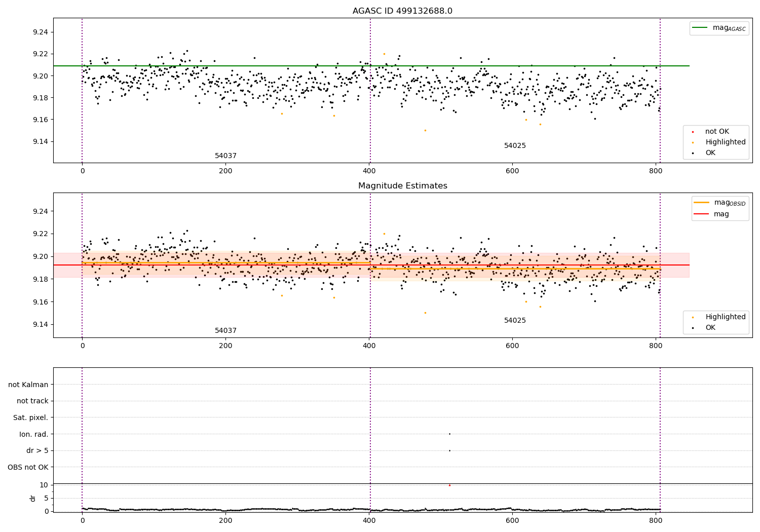Viewport: 760px width, 532px height.
Task: Click the 'dr > 5' row label
Action: [x=37, y=450]
